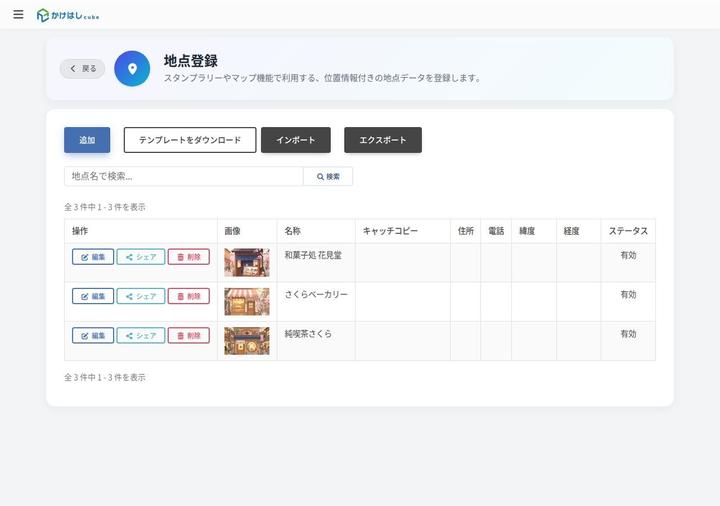This screenshot has width=720, height=506.
Task: Click the インポート button
Action: (x=296, y=140)
